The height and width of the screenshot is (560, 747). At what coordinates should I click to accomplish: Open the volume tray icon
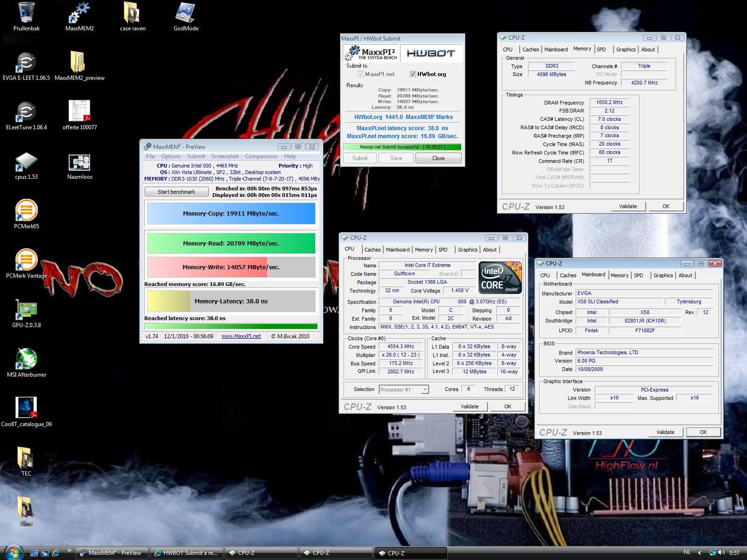tap(722, 553)
